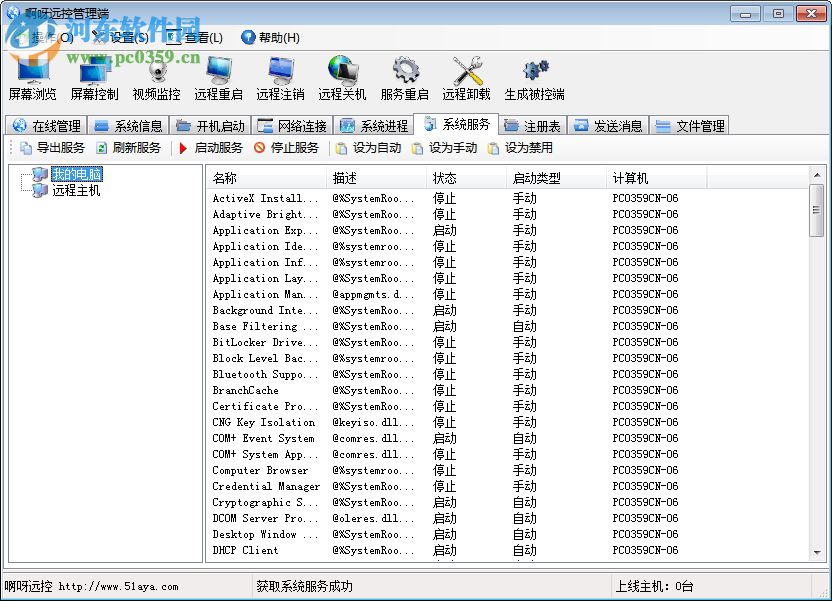832x601 pixels.
Task: Click the 远程注销 remote logoff icon
Action: click(280, 78)
